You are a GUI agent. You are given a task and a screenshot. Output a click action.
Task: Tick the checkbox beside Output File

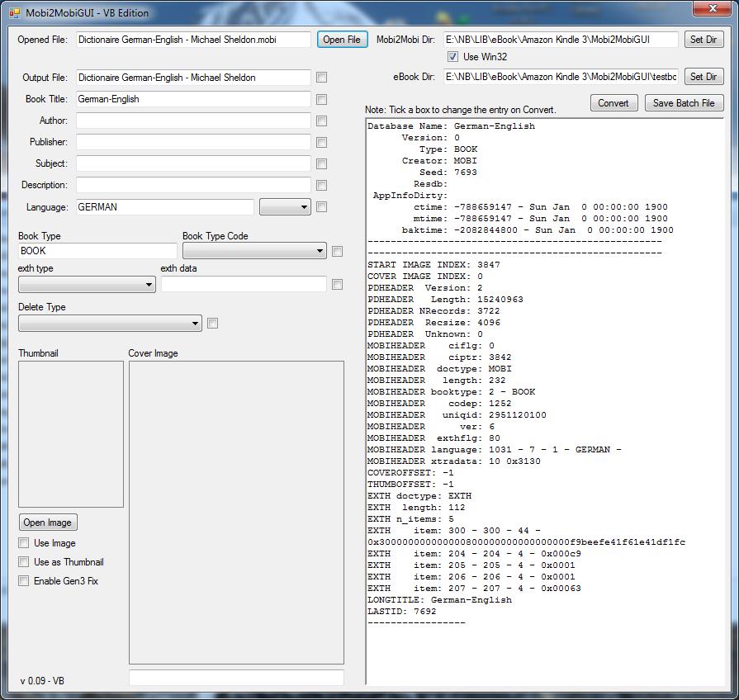pos(321,78)
